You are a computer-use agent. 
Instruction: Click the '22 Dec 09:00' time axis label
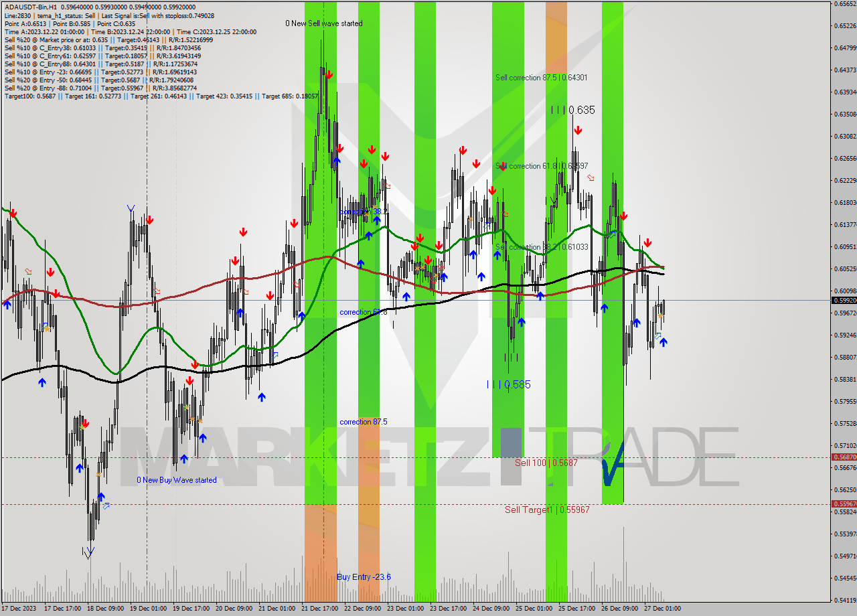pyautogui.click(x=364, y=609)
